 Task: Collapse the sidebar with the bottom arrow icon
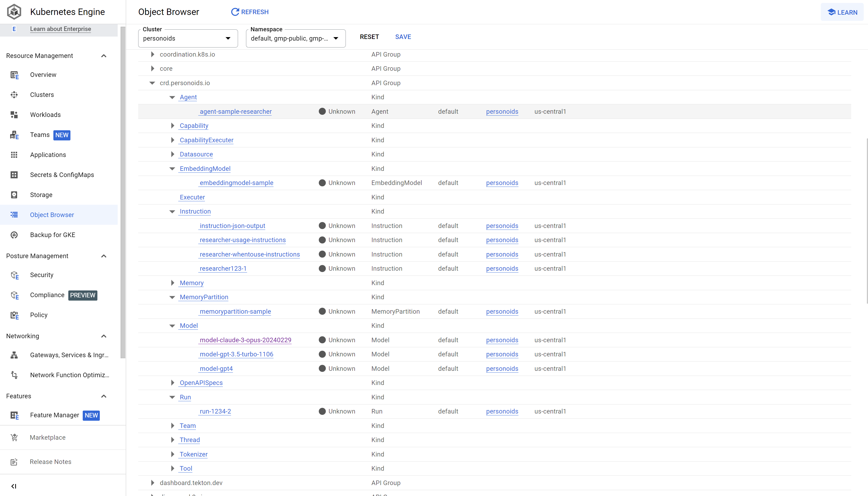click(14, 486)
